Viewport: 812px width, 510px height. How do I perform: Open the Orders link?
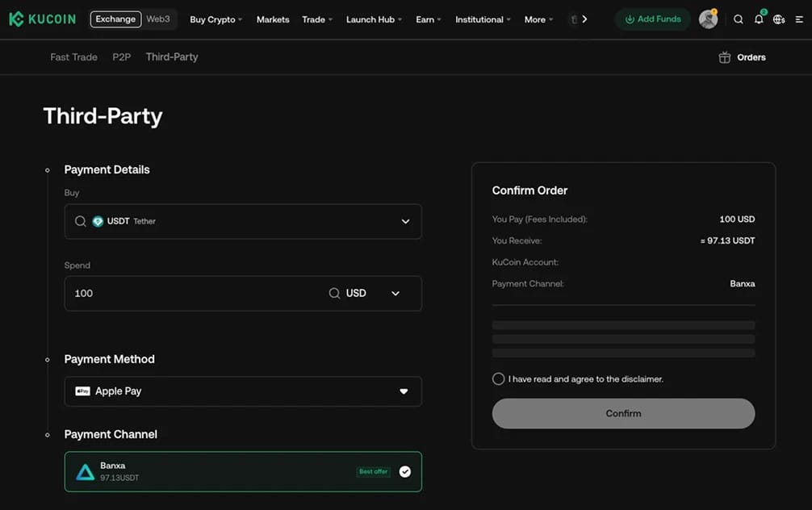point(751,57)
